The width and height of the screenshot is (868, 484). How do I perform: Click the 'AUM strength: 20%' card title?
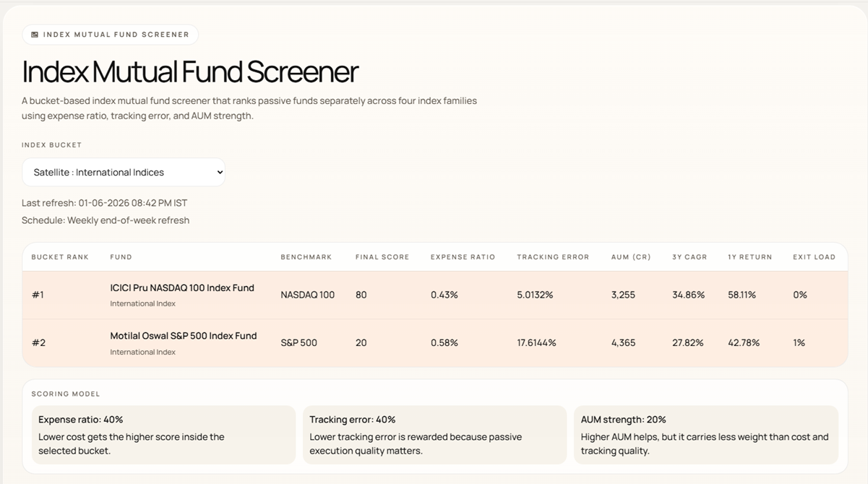tap(624, 420)
